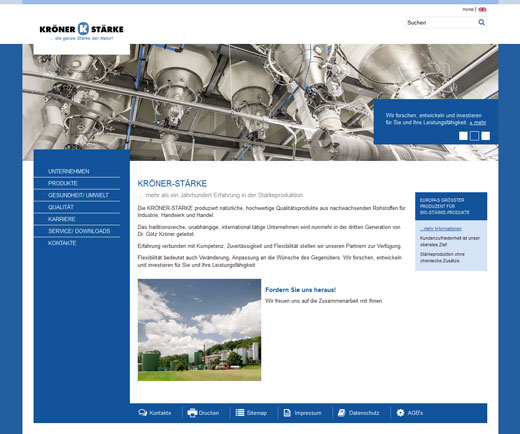Click 'Europas grösster Produzent' box heading

445,206
